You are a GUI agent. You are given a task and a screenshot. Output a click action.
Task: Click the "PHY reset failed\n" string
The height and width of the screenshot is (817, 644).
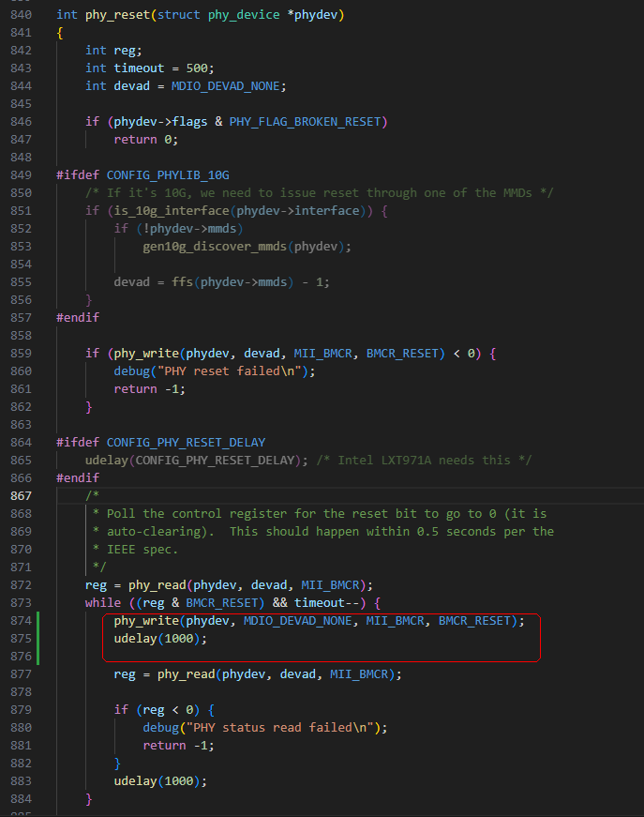coord(229,371)
